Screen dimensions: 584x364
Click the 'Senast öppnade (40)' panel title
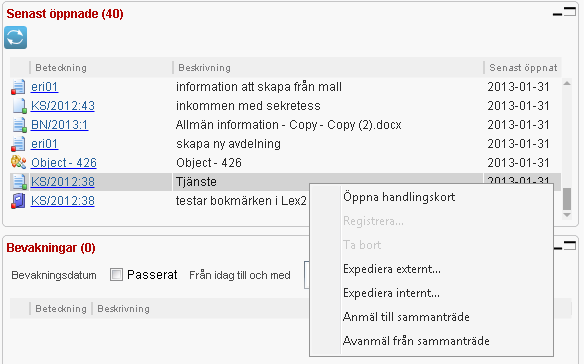65,14
